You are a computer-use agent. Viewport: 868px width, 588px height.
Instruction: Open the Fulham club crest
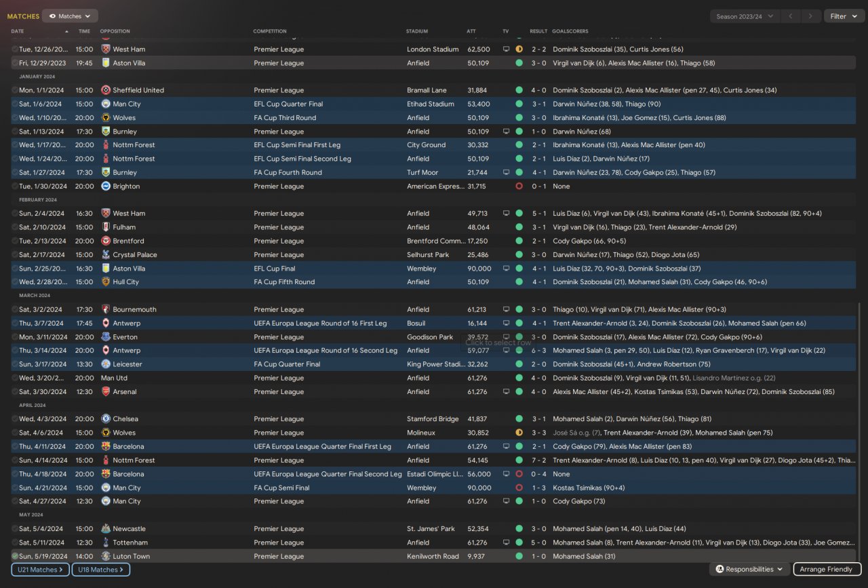click(x=105, y=227)
